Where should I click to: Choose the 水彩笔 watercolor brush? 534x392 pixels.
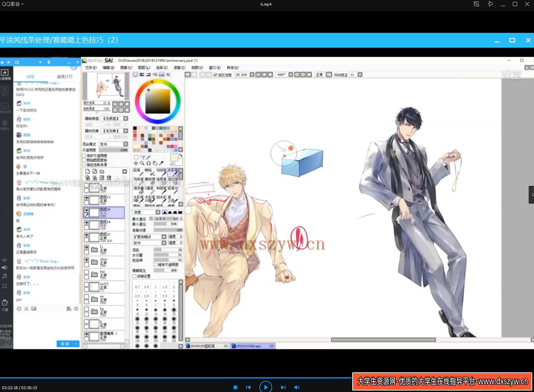(173, 172)
